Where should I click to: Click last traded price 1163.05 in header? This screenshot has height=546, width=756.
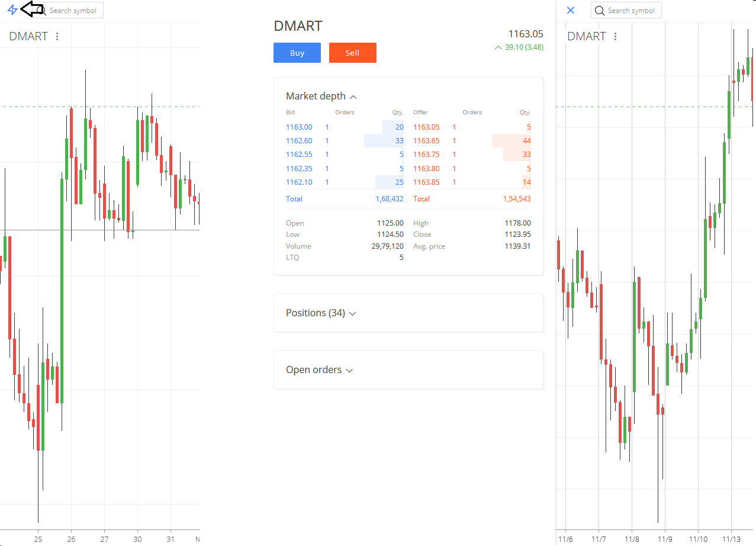click(526, 34)
